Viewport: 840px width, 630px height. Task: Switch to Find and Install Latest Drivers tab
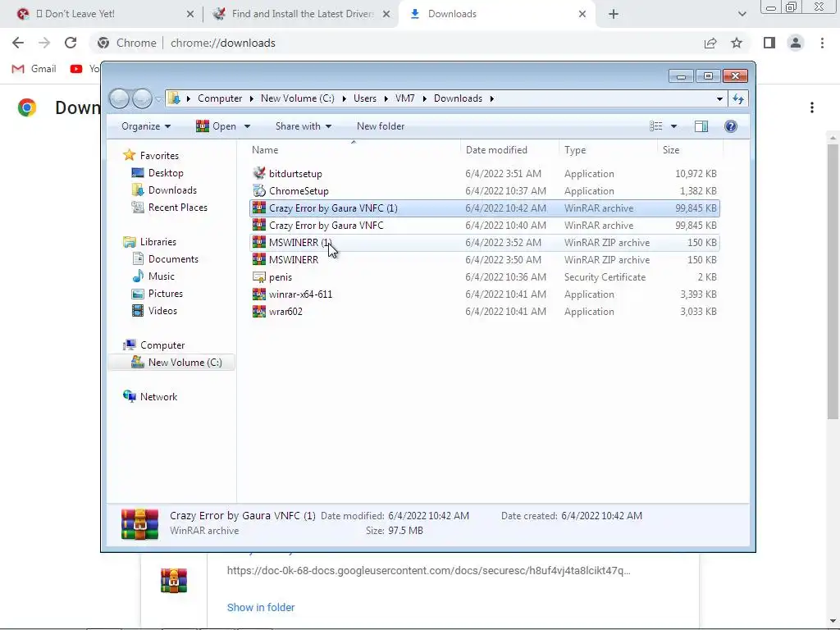[x=302, y=14]
